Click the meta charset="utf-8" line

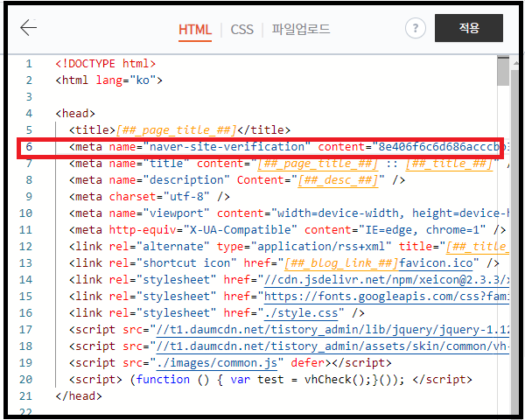[x=150, y=197]
